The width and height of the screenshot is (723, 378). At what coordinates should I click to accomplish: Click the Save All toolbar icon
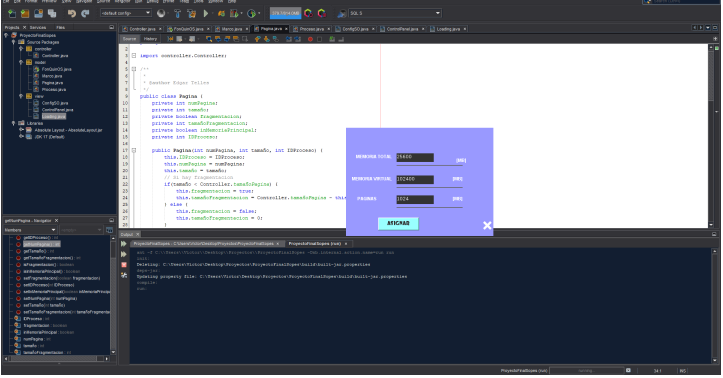[52, 13]
